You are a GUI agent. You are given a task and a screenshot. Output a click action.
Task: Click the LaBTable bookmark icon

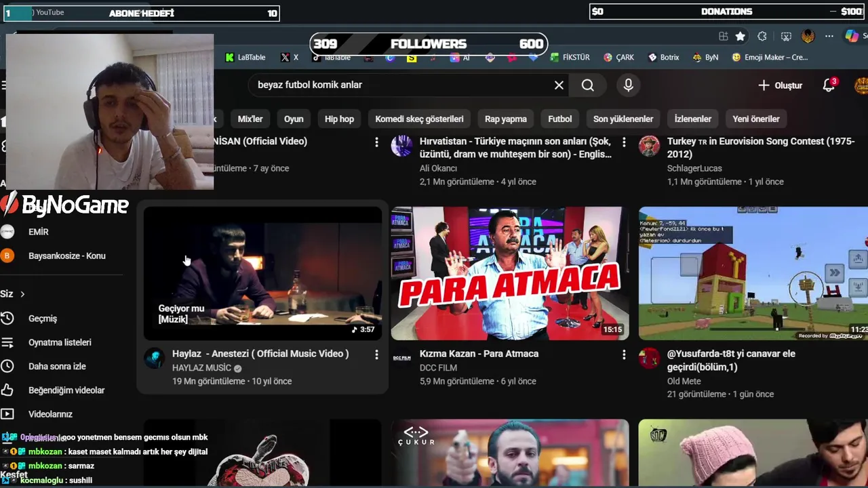click(230, 58)
